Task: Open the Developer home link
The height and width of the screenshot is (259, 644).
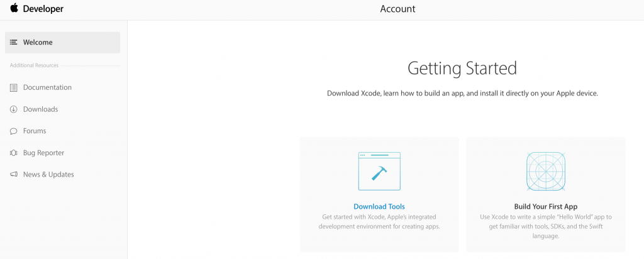Action: [43, 9]
